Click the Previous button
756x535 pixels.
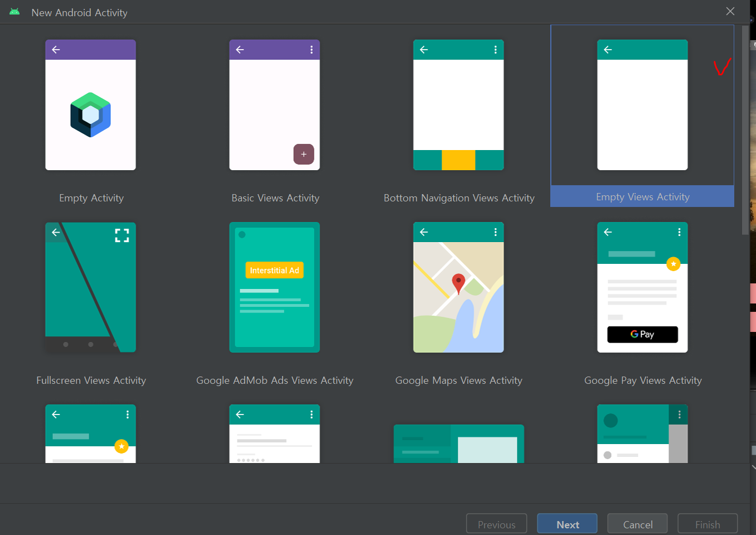(x=496, y=524)
